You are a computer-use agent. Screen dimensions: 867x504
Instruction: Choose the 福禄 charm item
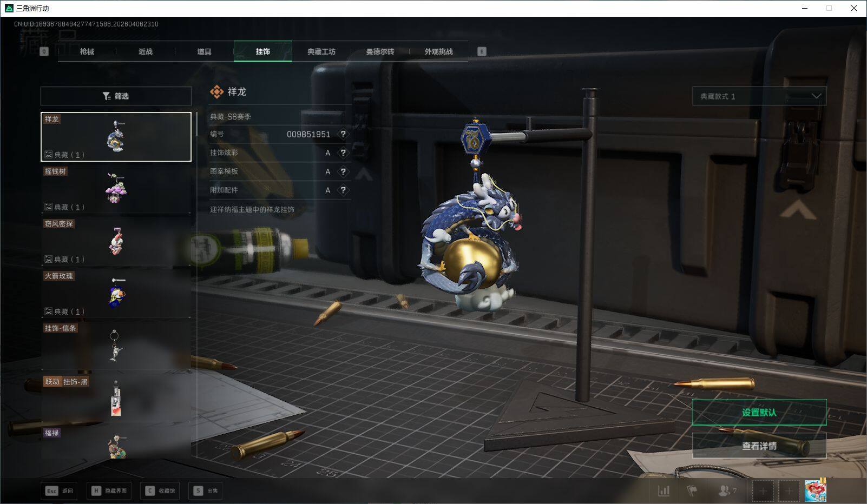pyautogui.click(x=116, y=442)
